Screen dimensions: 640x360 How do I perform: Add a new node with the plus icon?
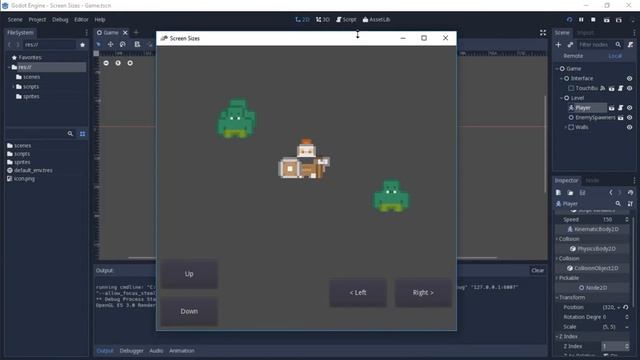pyautogui.click(x=558, y=44)
